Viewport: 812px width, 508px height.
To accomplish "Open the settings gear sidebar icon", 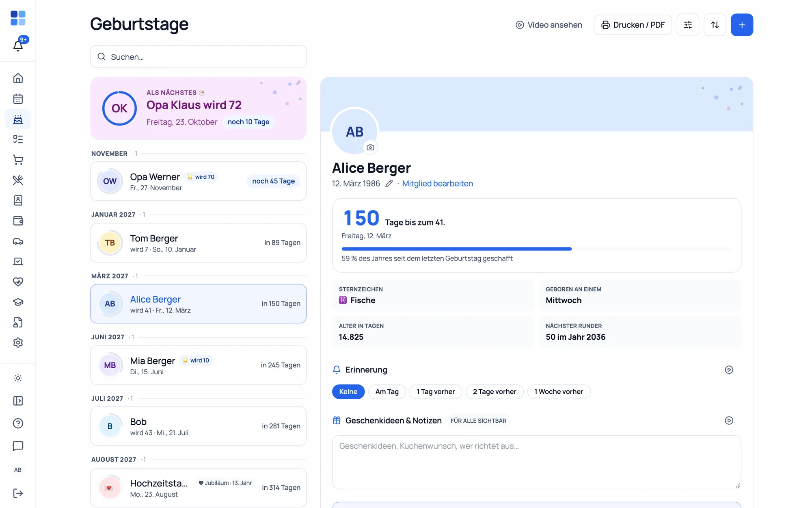I will 18,343.
